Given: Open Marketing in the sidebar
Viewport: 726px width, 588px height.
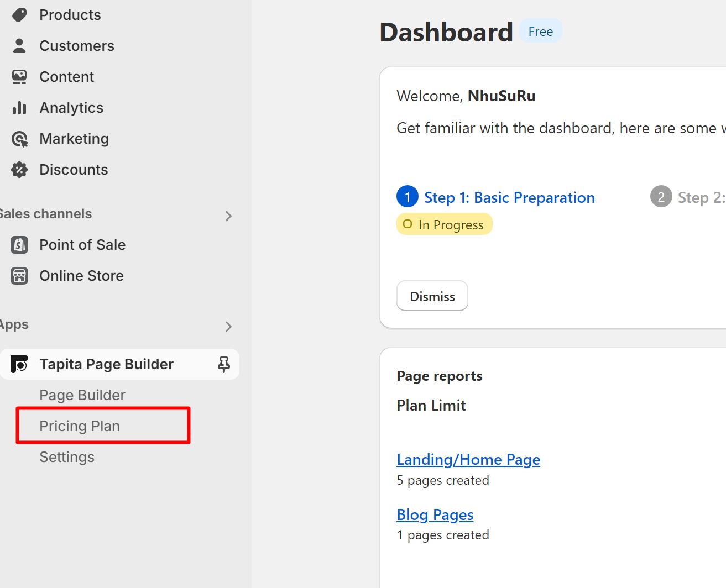Looking at the screenshot, I should [x=74, y=139].
